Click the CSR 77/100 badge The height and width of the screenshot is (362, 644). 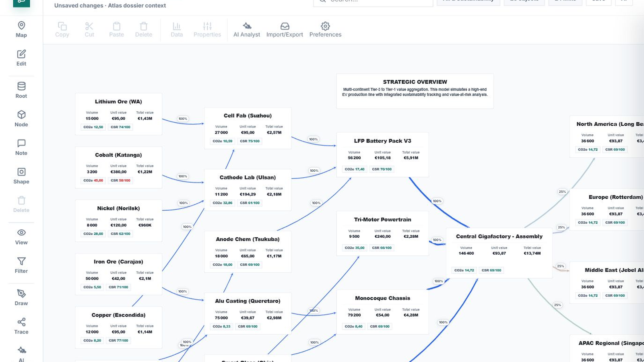(x=118, y=341)
